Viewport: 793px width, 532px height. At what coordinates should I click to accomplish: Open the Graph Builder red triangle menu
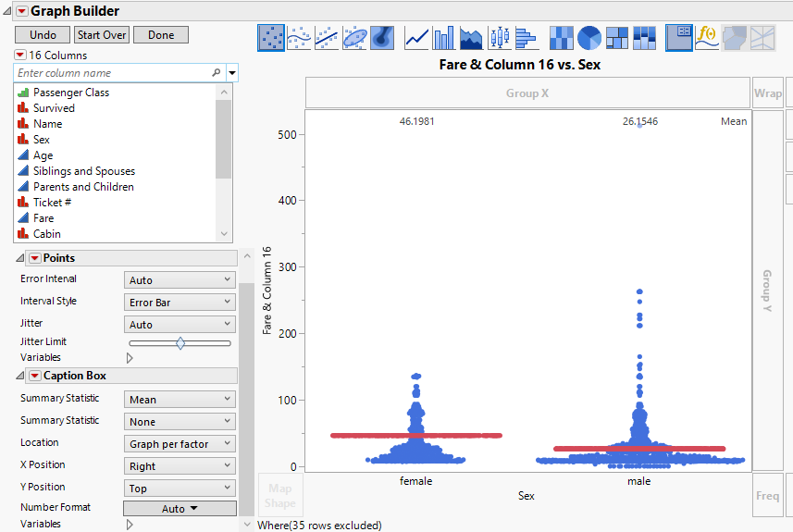coord(22,11)
